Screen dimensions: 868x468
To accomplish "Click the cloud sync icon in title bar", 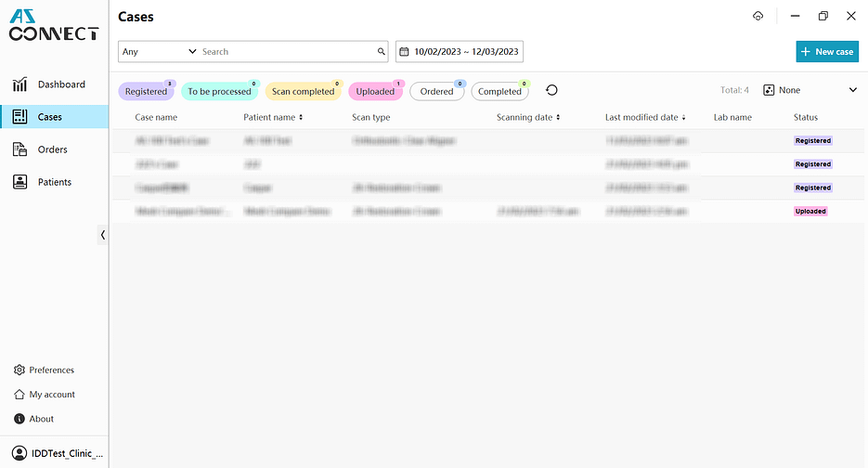I will click(x=758, y=17).
